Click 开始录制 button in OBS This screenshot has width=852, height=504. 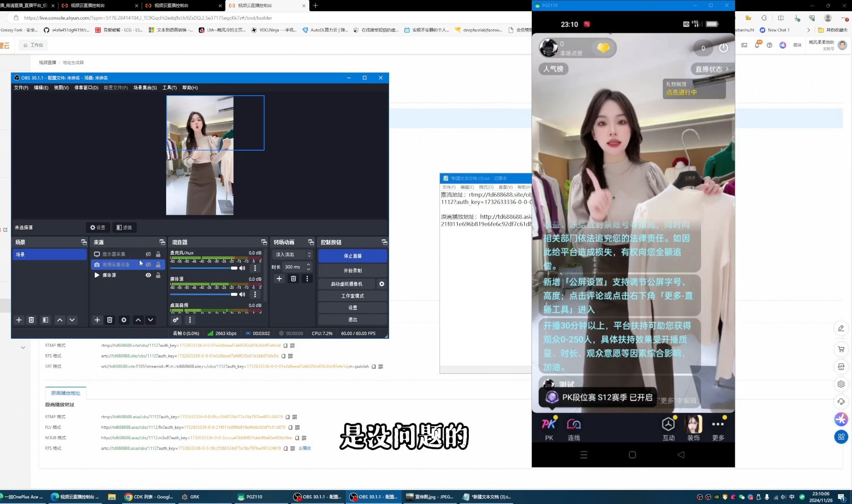point(353,271)
